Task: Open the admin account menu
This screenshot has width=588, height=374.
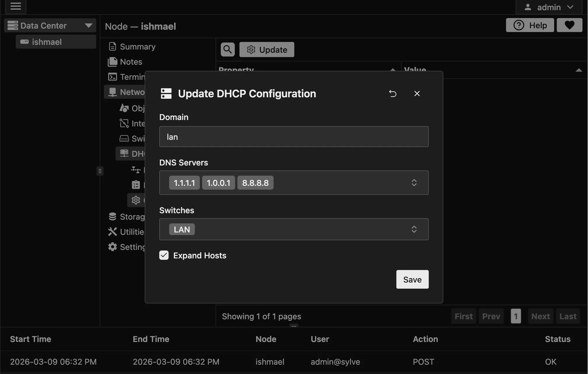Action: coord(548,7)
